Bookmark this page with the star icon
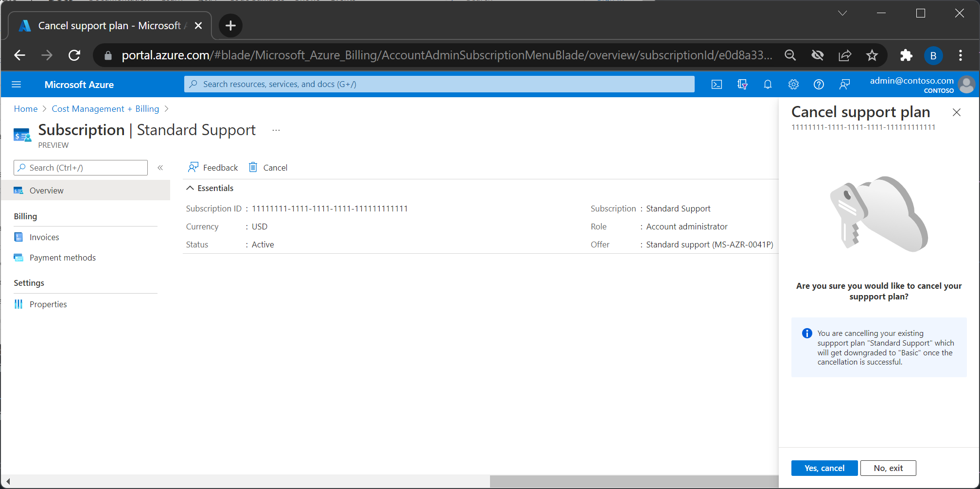The width and height of the screenshot is (980, 489). coord(872,55)
